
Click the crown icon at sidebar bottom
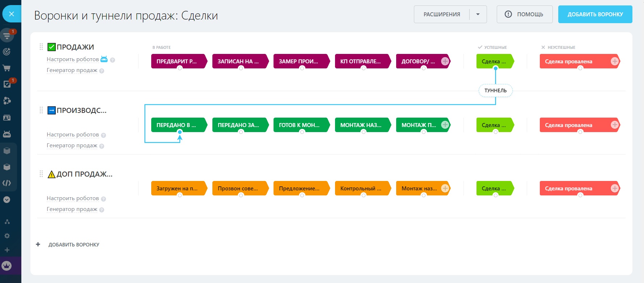pos(7,266)
